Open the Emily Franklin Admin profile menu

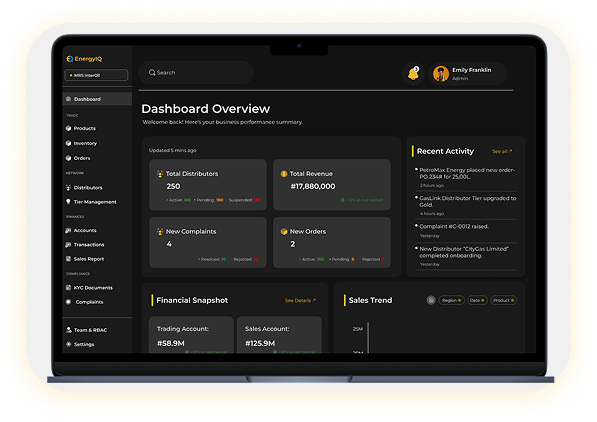pyautogui.click(x=468, y=74)
